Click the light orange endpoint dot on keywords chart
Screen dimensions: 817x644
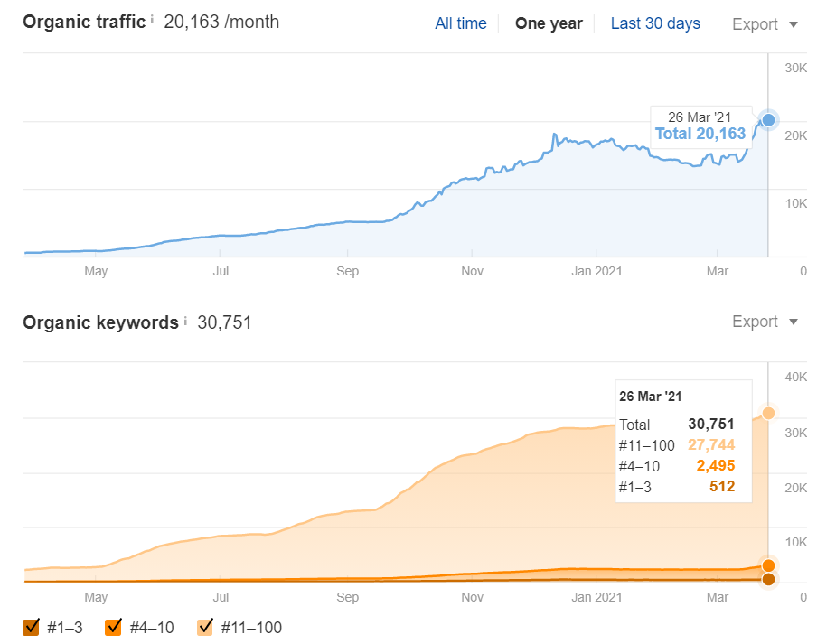769,412
